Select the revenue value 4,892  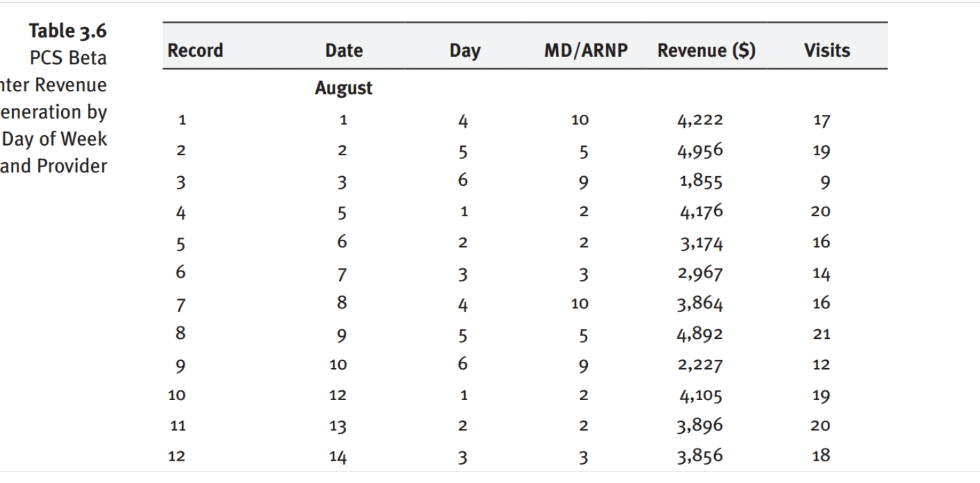coord(699,334)
